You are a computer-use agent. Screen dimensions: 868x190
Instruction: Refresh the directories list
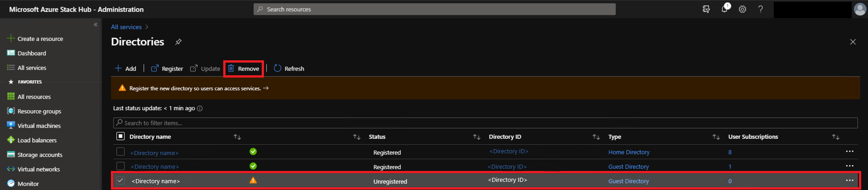click(289, 68)
